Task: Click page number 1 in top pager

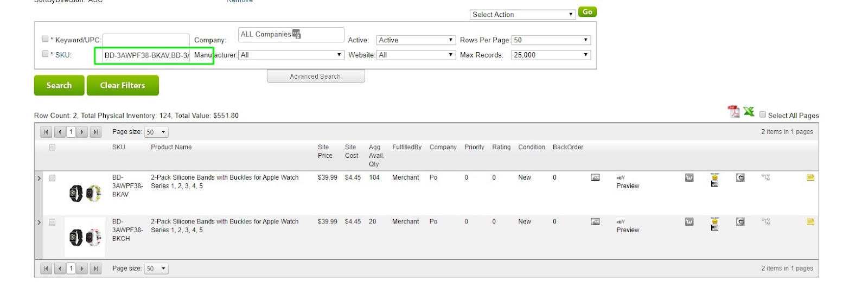Action: (x=71, y=132)
